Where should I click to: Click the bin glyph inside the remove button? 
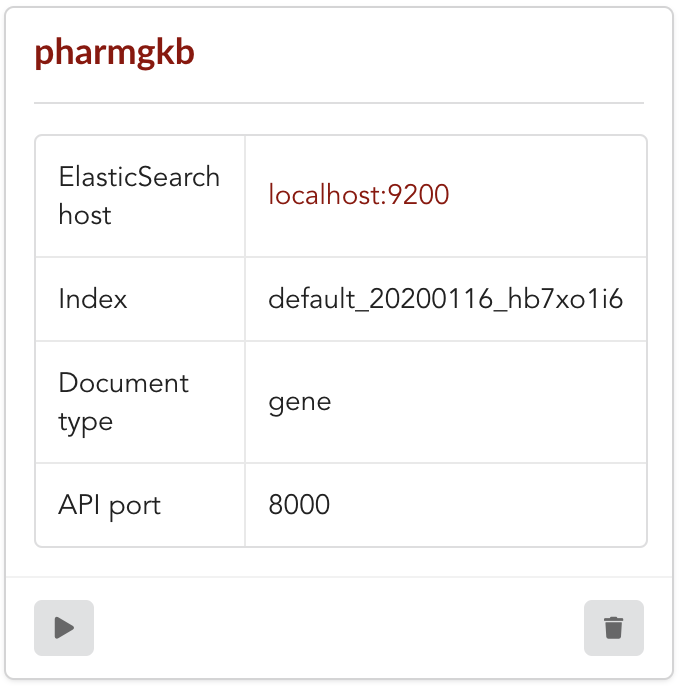(x=613, y=628)
